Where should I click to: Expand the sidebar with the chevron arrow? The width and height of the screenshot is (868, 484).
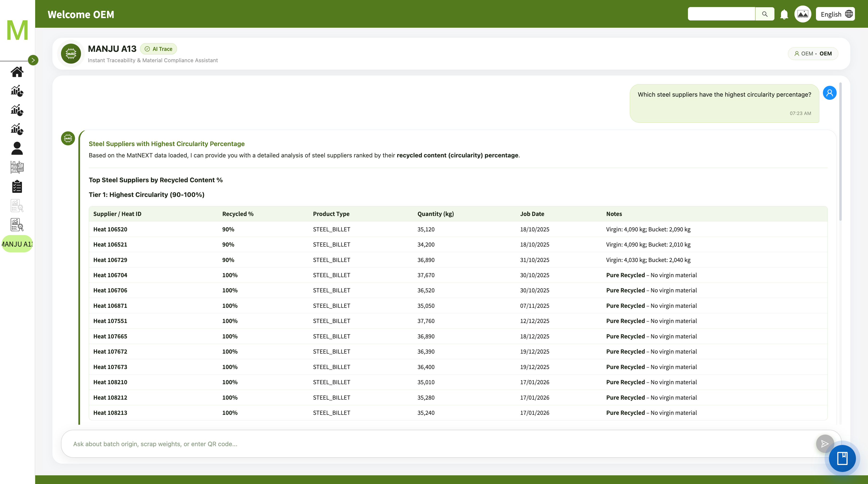(x=33, y=60)
